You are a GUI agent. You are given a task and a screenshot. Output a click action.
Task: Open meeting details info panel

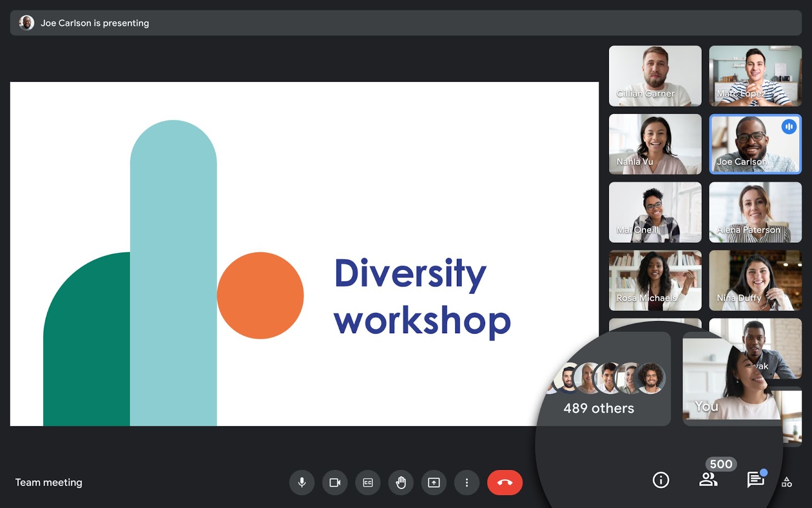tap(661, 480)
